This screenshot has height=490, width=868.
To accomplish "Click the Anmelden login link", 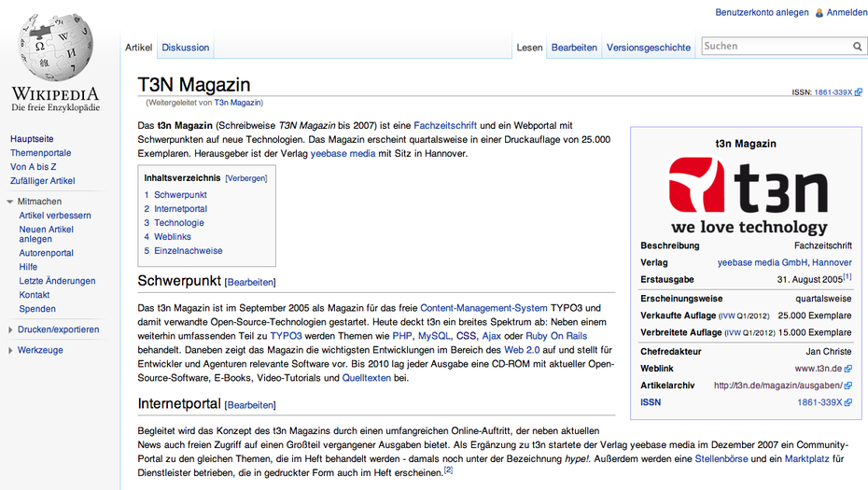I will click(847, 12).
